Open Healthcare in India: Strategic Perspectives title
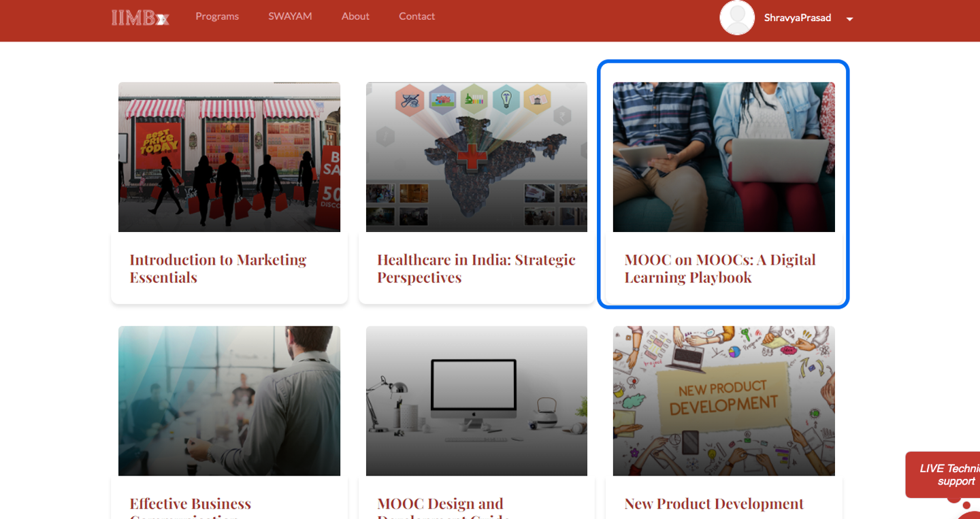Viewport: 980px width, 519px height. [x=476, y=268]
